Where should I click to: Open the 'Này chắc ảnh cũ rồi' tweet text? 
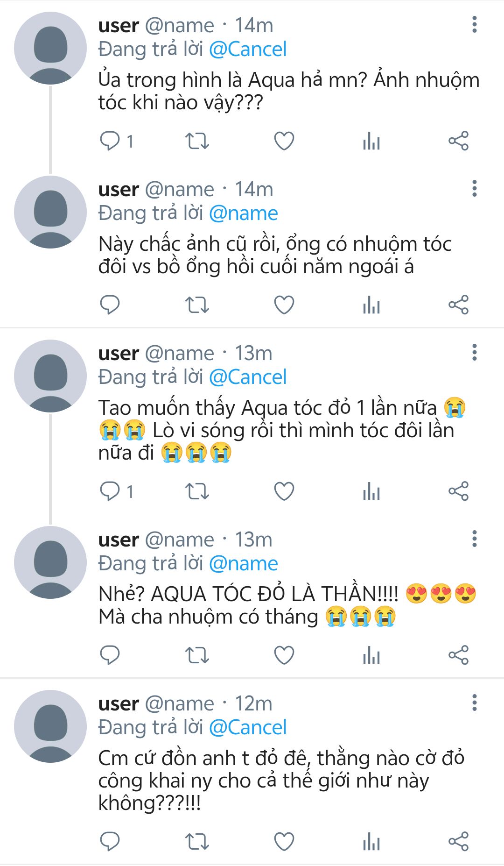click(274, 255)
